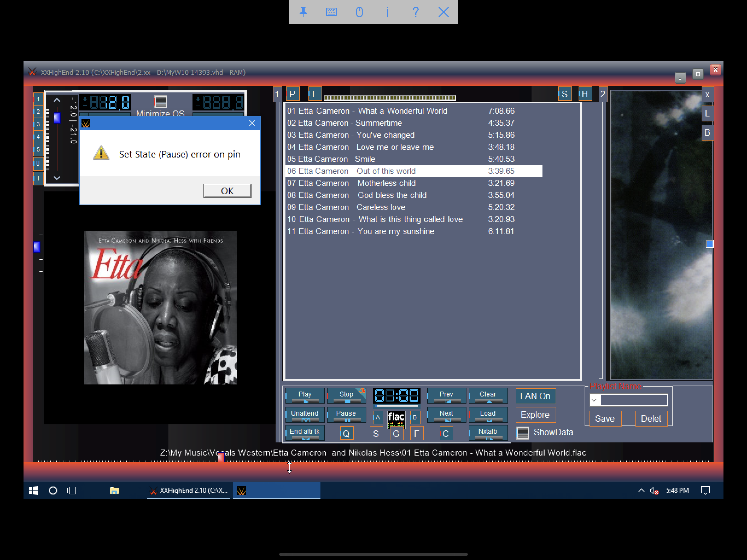Click the H button above playlist
747x560 pixels.
[585, 94]
